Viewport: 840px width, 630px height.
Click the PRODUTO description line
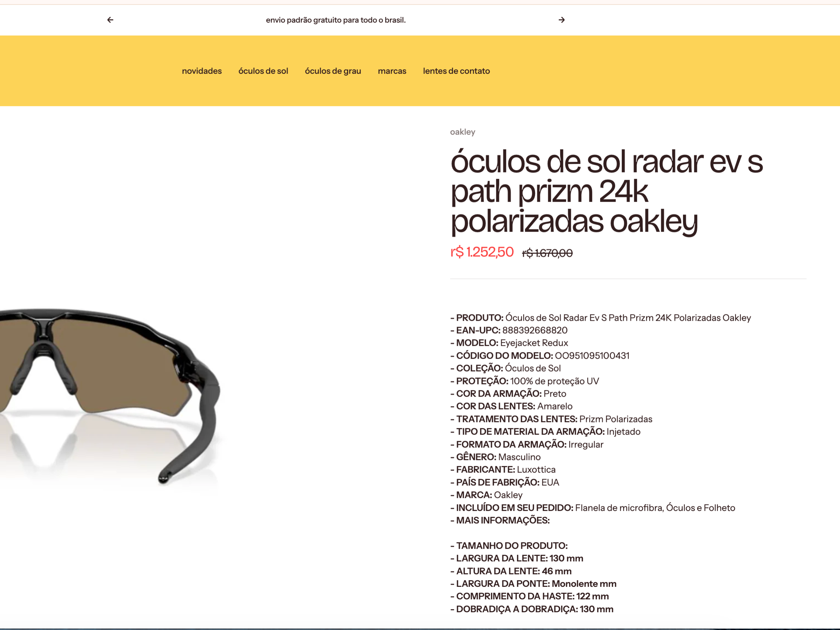(x=600, y=318)
